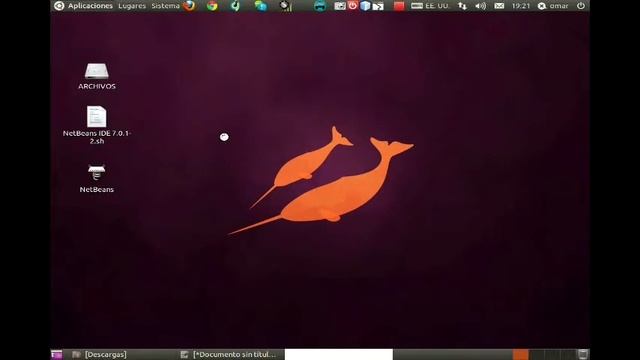The image size is (640, 360).
Task: Open the mail envelope messaging indicator
Action: click(x=499, y=6)
